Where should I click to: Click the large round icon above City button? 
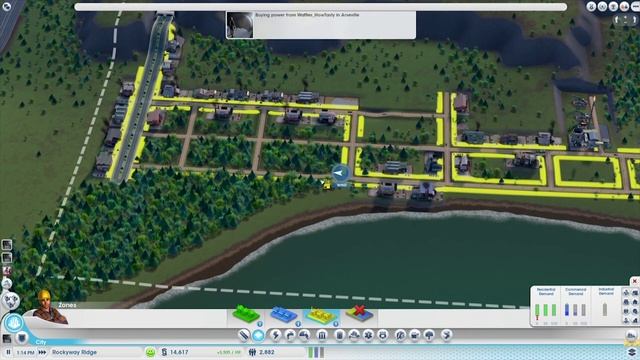[11, 301]
